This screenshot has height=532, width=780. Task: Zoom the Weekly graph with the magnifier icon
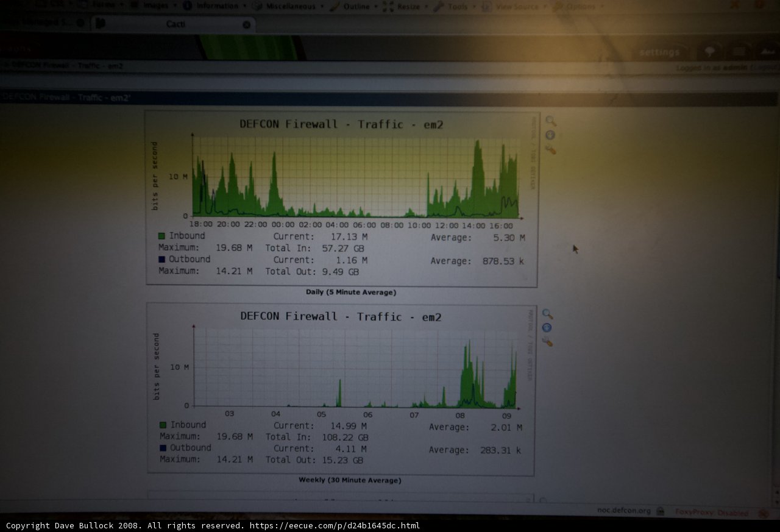coord(548,314)
